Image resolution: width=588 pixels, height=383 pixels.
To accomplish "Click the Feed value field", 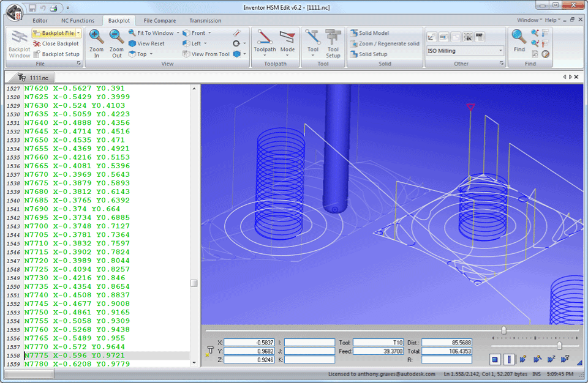I will [x=378, y=351].
